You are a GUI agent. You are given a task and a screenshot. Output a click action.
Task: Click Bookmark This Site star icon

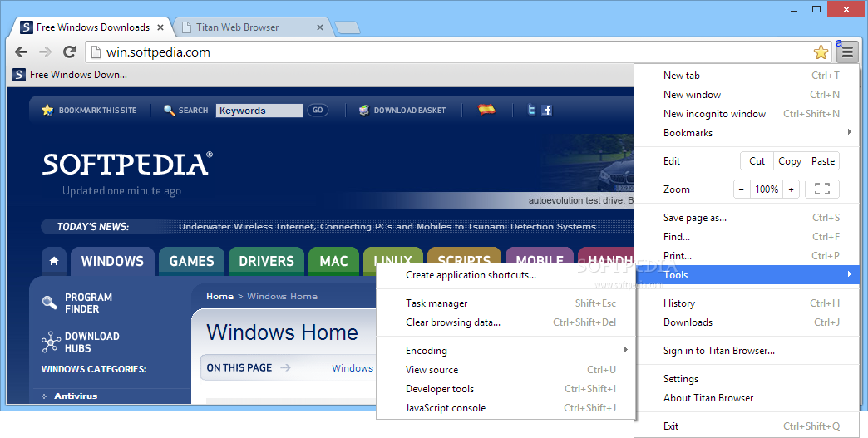47,110
